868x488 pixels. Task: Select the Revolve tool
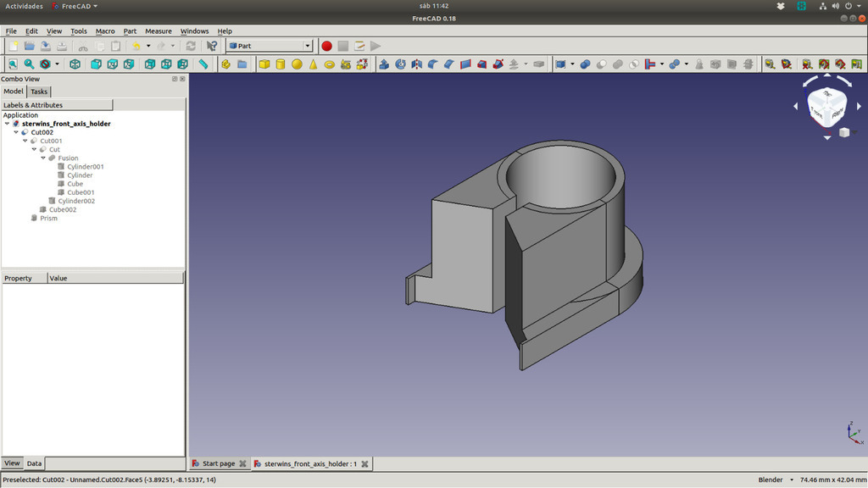click(400, 64)
